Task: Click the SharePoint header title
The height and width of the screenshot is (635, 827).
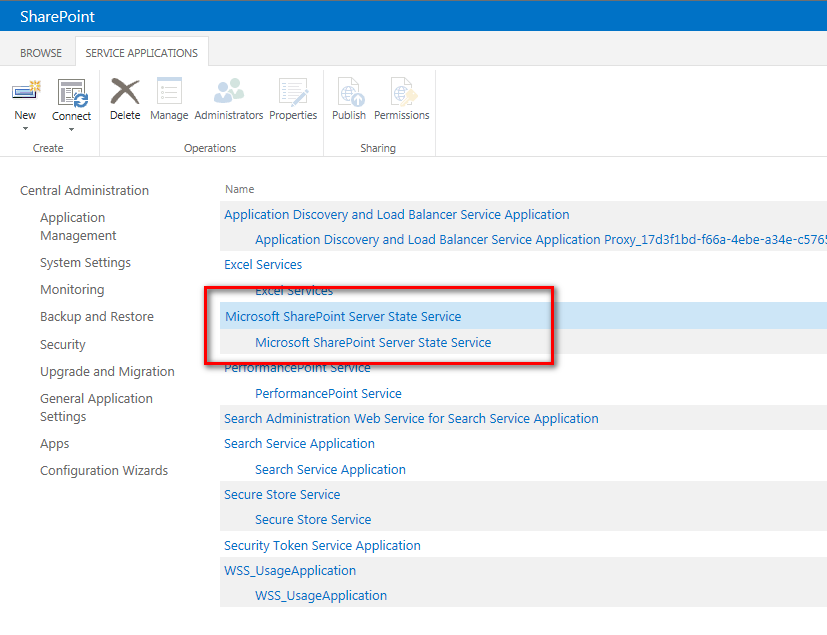Action: coord(57,16)
